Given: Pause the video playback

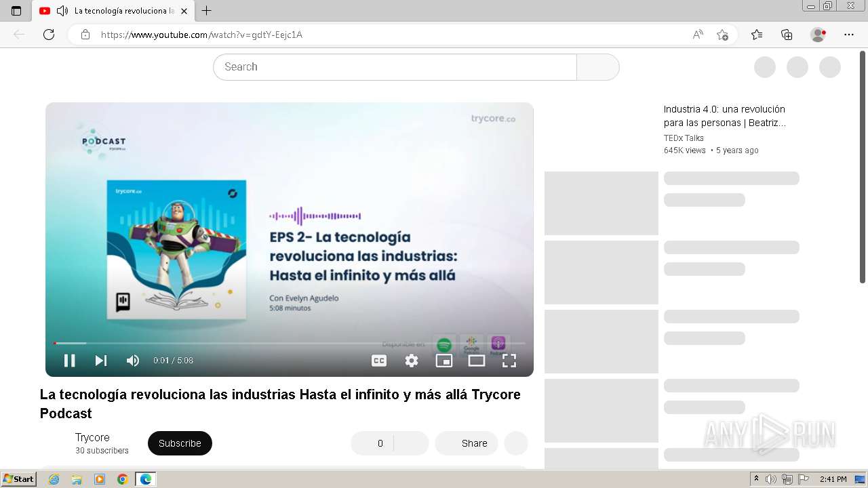Looking at the screenshot, I should pyautogui.click(x=69, y=361).
